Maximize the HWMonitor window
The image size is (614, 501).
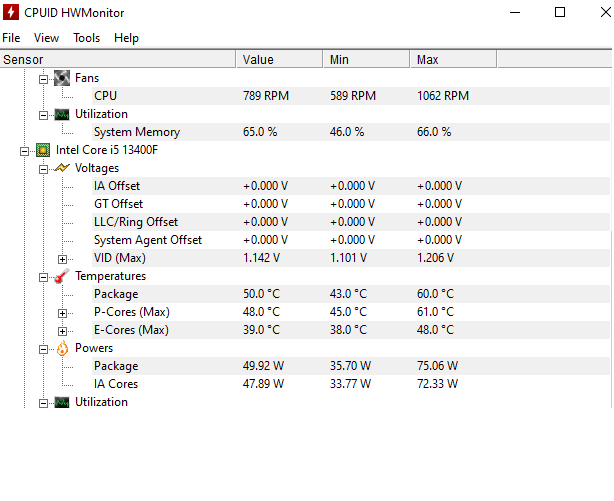click(560, 12)
